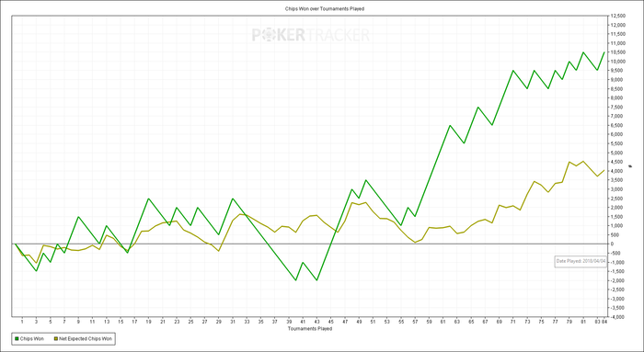The height and width of the screenshot is (352, 644).
Task: Click the x-axis label 71
Action: (513, 322)
